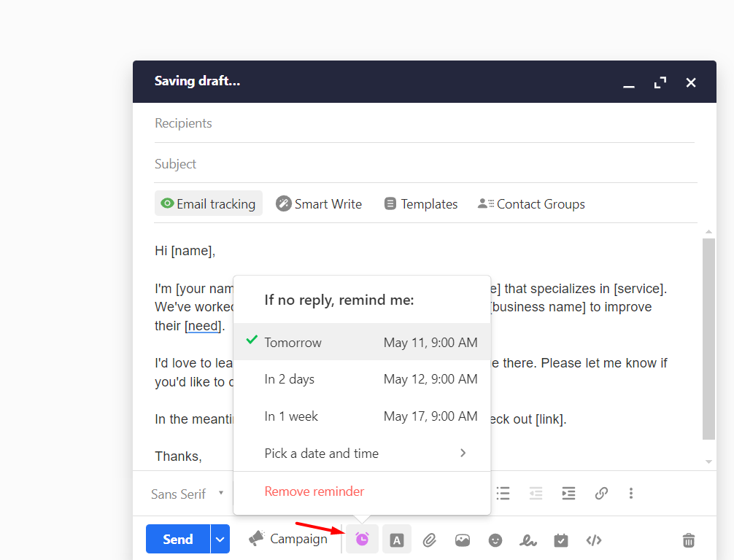This screenshot has height=560, width=734.
Task: Discard draft with trash icon
Action: [x=688, y=540]
